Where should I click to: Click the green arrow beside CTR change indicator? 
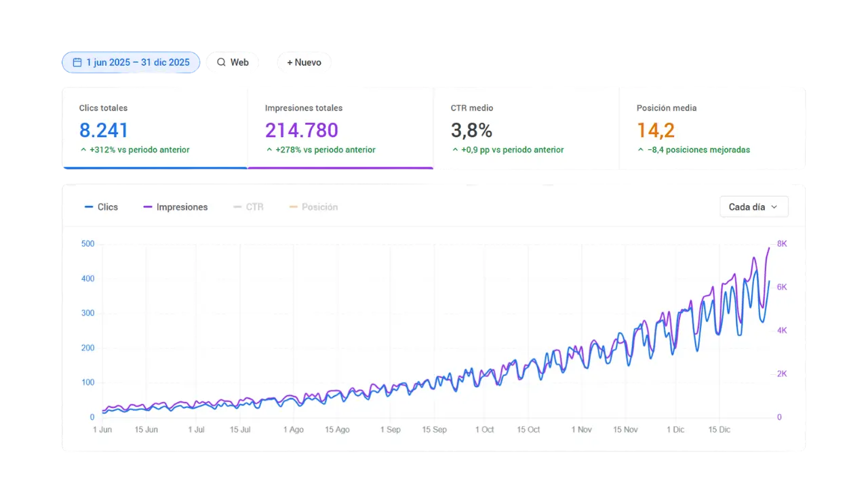pos(454,150)
